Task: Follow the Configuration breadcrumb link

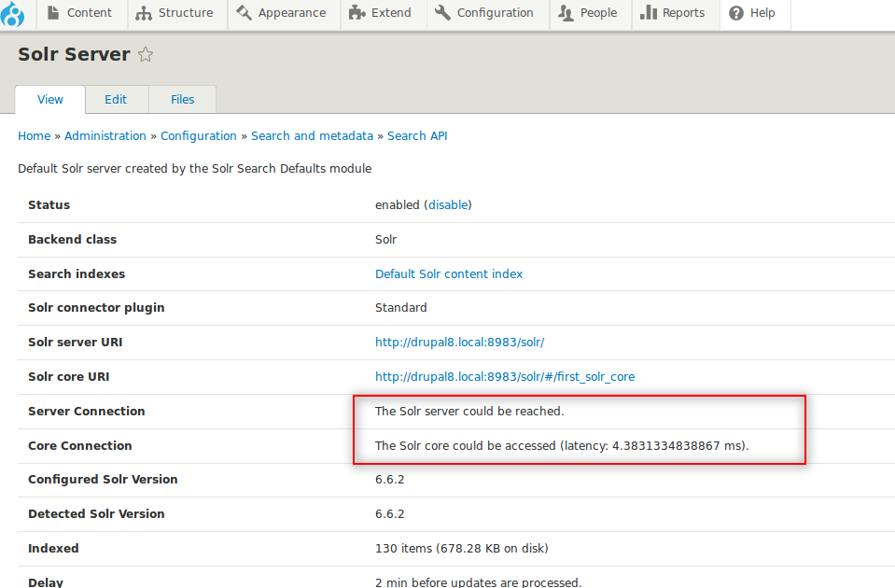Action: 199,136
